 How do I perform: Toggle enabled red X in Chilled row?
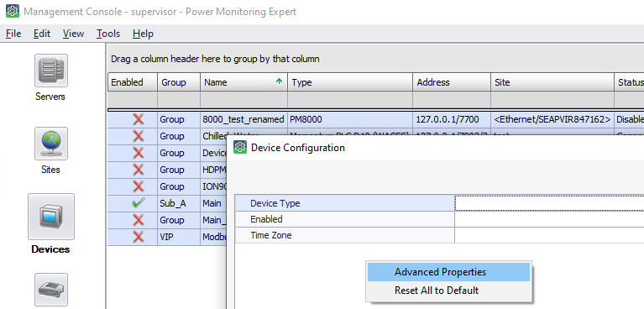[x=139, y=136]
